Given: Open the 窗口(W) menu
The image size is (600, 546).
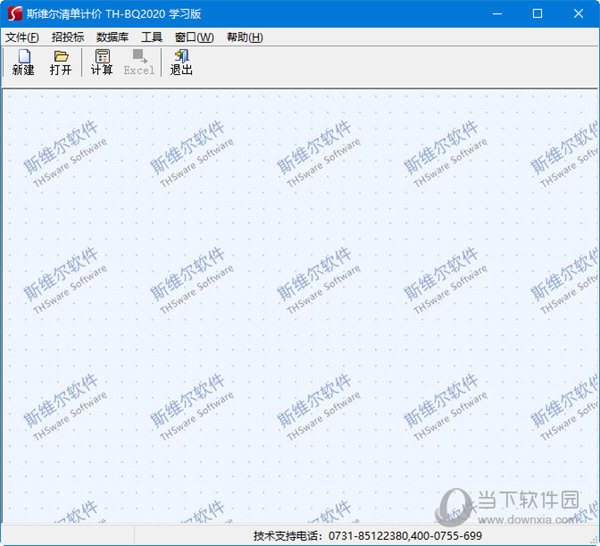Looking at the screenshot, I should [194, 37].
